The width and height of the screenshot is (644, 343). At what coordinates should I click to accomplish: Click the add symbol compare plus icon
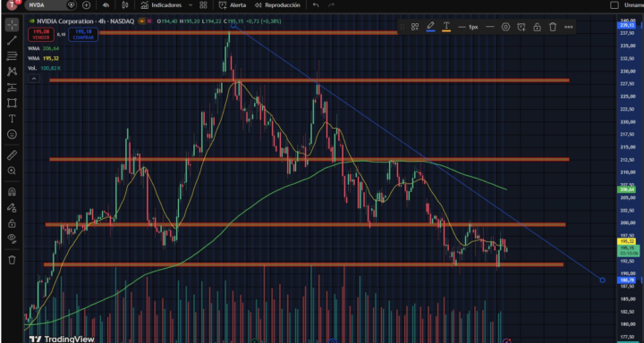click(86, 5)
